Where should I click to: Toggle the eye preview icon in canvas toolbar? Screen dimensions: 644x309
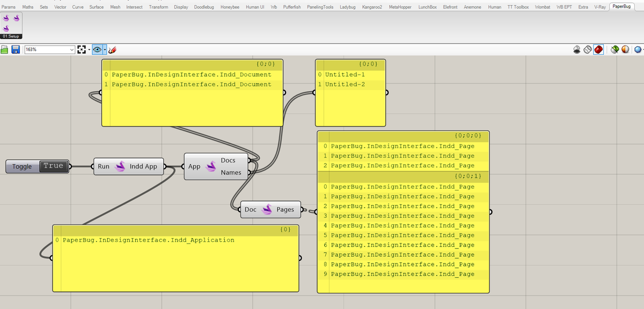click(x=97, y=49)
